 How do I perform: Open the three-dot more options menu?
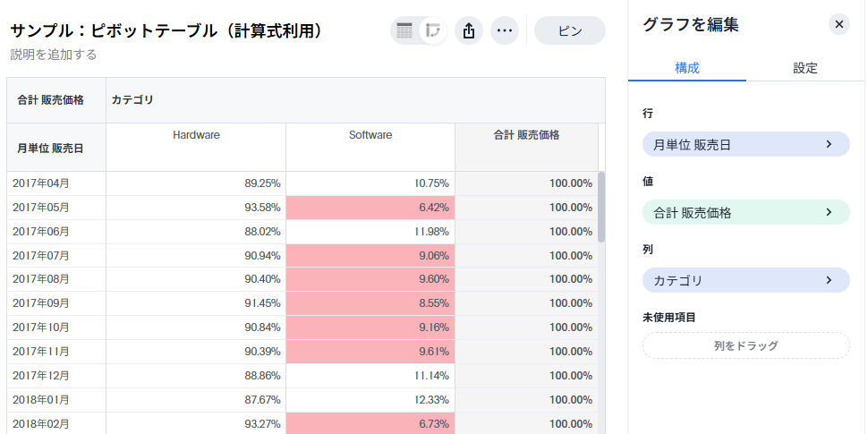(505, 30)
